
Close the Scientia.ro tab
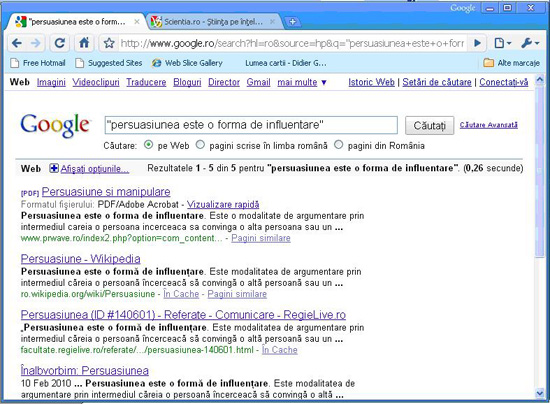point(272,22)
